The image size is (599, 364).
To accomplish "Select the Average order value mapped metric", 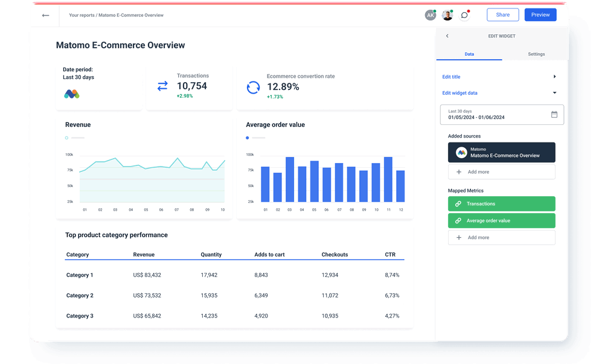I will [x=501, y=220].
